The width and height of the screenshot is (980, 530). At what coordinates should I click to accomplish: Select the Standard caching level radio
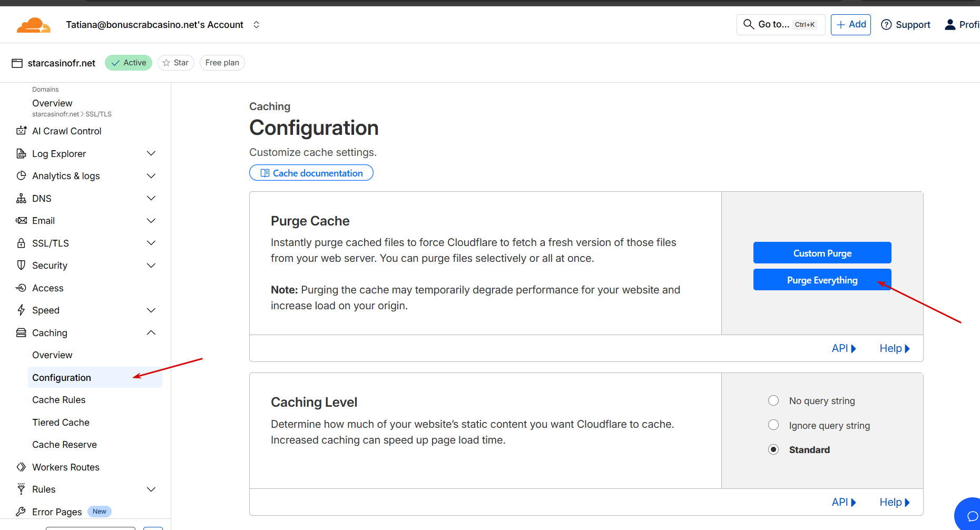click(x=773, y=449)
